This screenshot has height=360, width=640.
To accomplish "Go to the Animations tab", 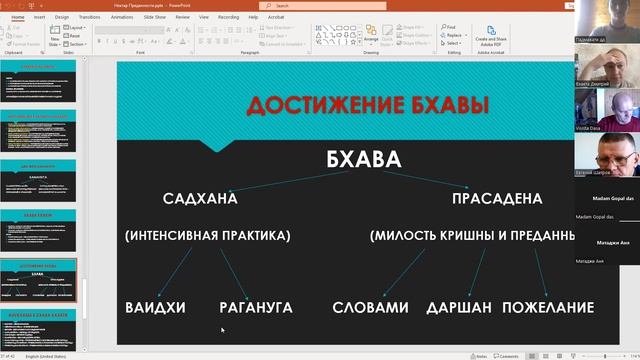I will point(122,17).
